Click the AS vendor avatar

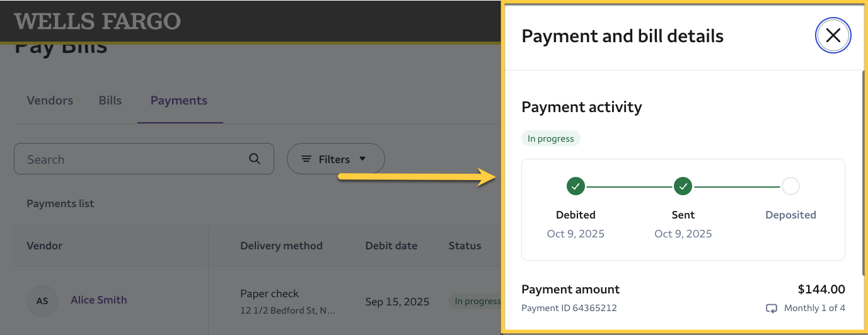[42, 301]
